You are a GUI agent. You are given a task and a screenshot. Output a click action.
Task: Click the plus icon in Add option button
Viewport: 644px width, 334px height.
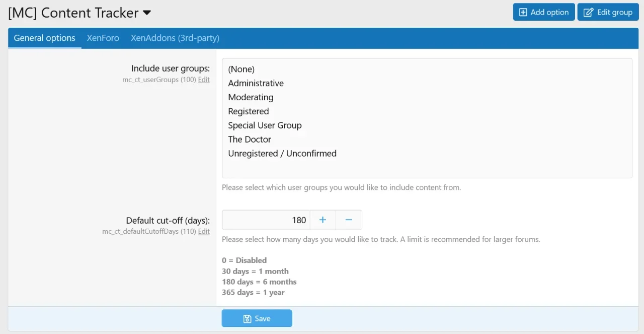coord(523,13)
